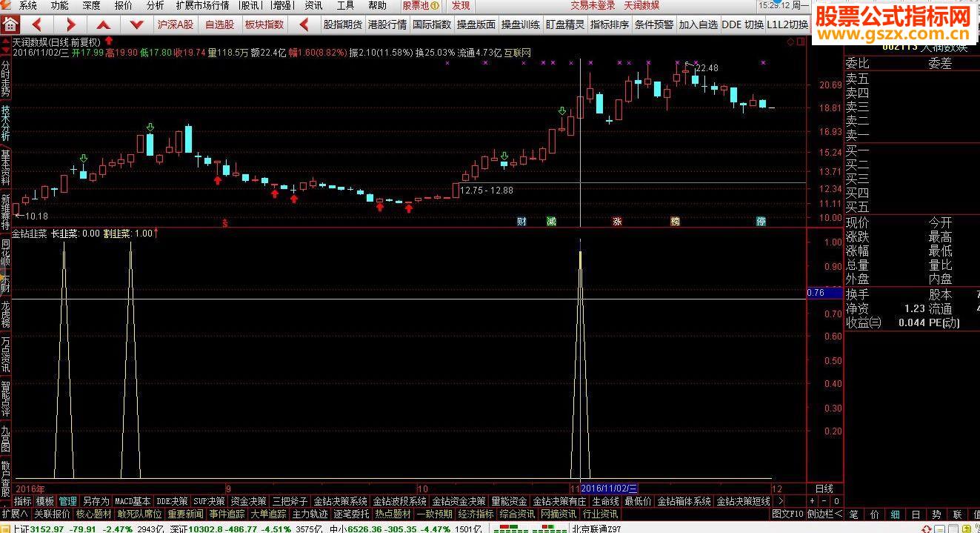Viewport: 980px width, 533px height.
Task: Open the 报价 menu
Action: [x=124, y=5]
